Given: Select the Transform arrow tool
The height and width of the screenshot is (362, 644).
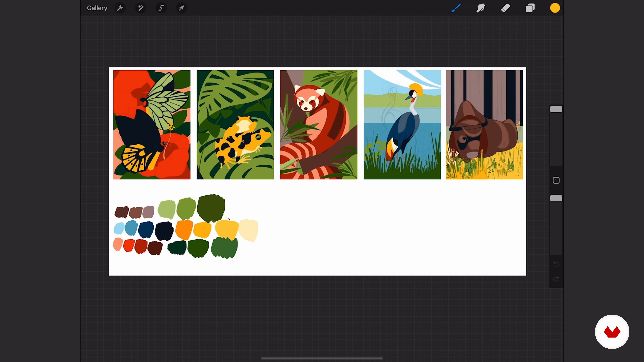Looking at the screenshot, I should [x=181, y=8].
